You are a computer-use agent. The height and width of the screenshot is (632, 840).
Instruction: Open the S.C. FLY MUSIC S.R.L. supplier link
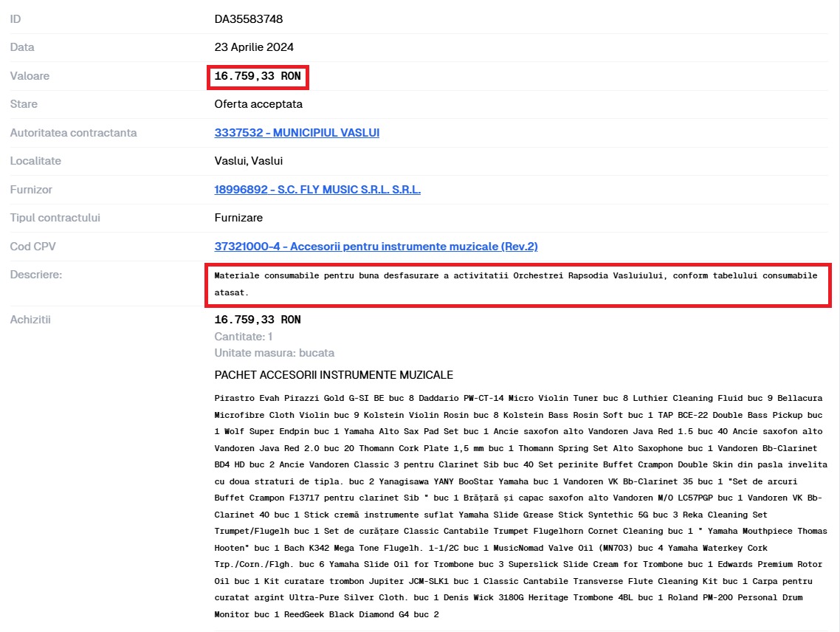coord(317,189)
